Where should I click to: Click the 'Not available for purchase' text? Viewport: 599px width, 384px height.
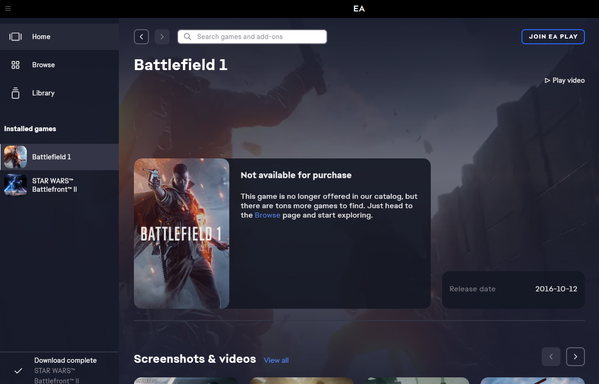tap(296, 175)
